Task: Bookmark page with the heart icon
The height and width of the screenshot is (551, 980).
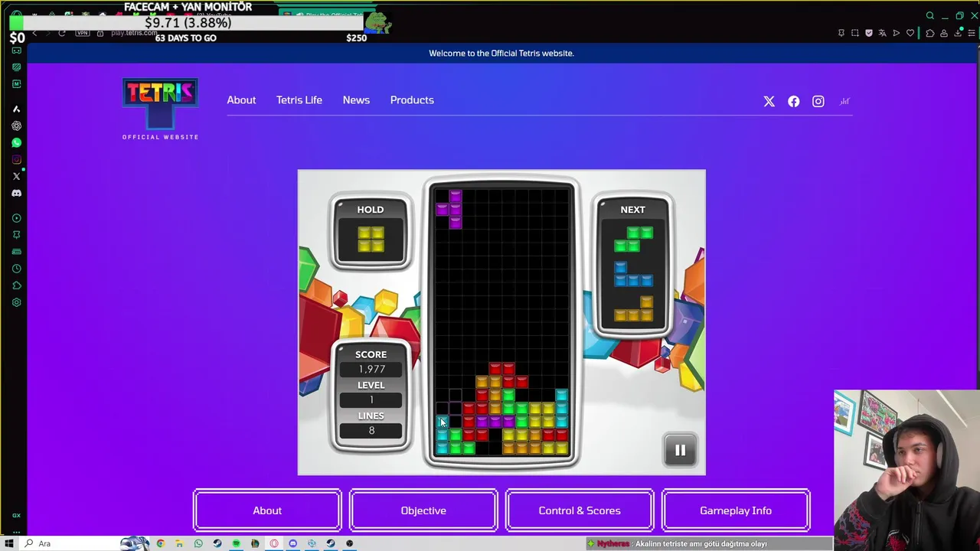Action: 910,33
